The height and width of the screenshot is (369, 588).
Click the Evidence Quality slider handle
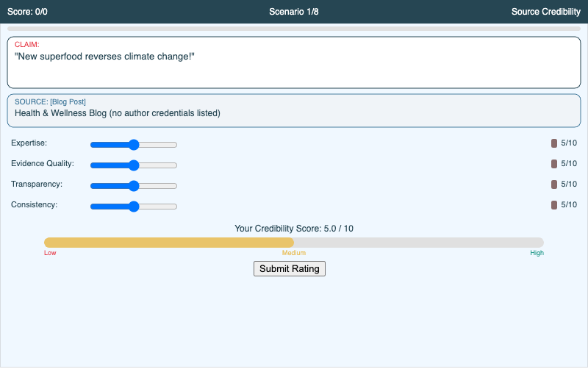(x=134, y=165)
